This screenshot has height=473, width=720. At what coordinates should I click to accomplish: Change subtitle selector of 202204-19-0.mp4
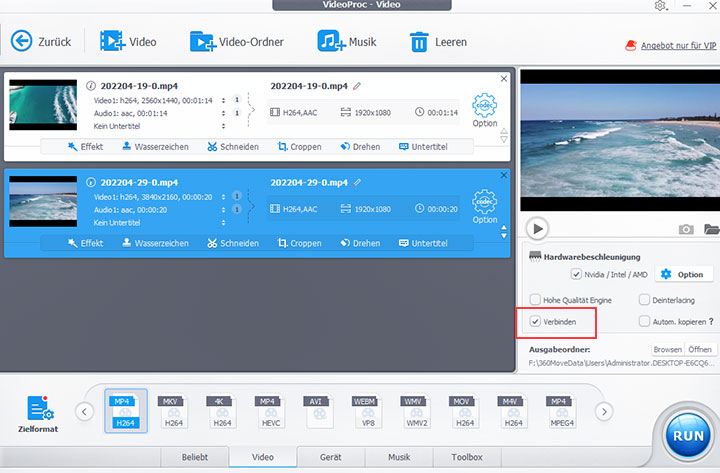click(224, 126)
